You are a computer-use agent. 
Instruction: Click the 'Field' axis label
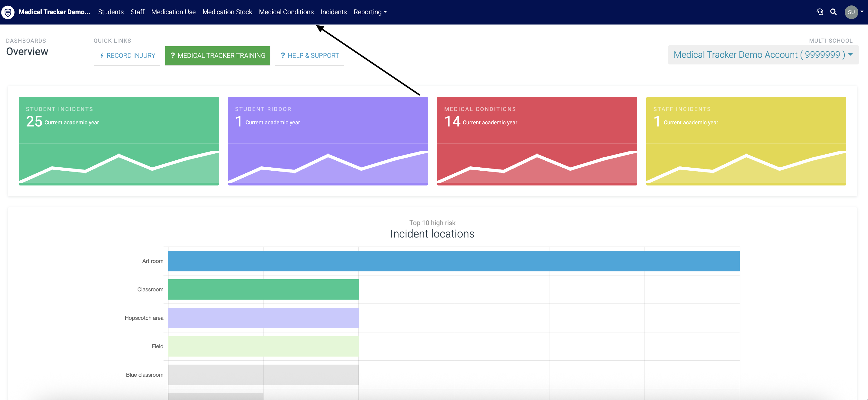point(157,346)
